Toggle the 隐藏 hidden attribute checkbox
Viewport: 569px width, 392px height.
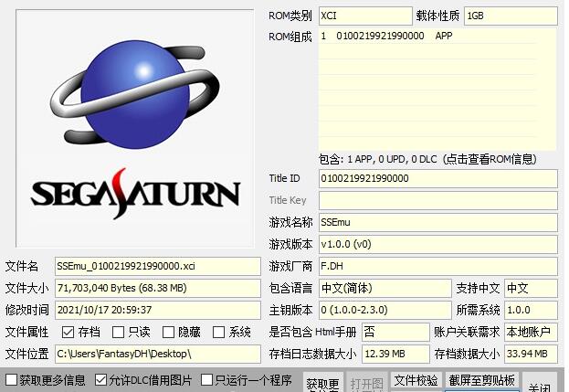(168, 332)
